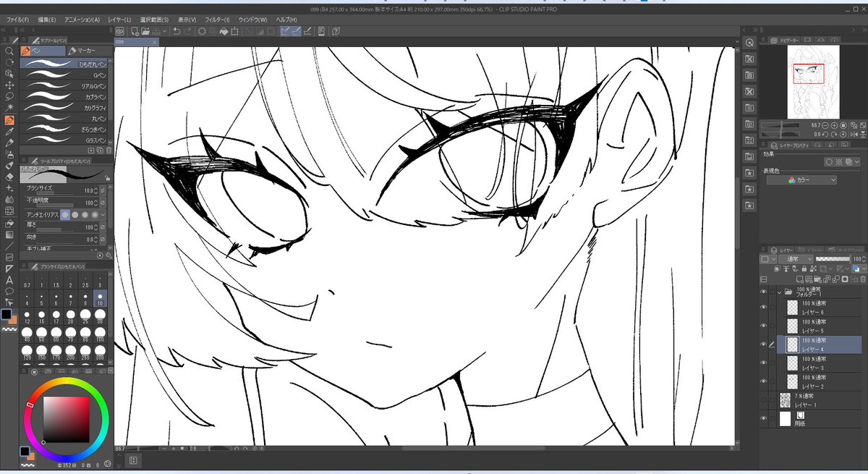This screenshot has width=868, height=474.
Task: Show レイヤー 1 via empty eye box
Action: click(764, 399)
